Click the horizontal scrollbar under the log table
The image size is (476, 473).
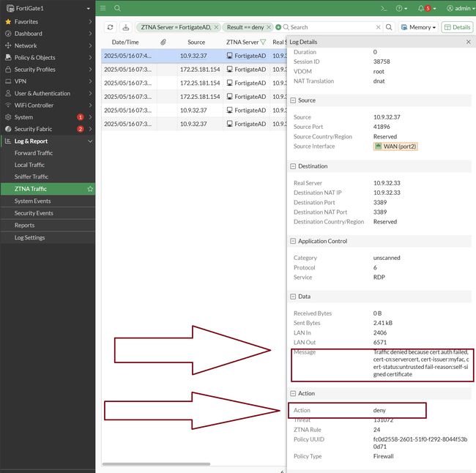[x=156, y=464]
